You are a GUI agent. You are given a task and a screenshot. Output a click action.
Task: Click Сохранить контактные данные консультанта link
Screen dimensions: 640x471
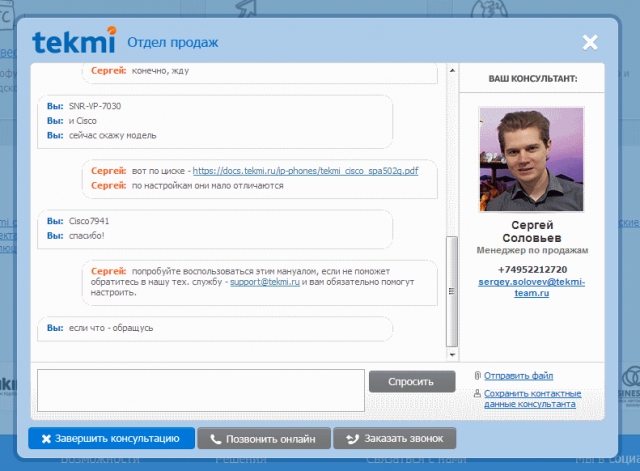[532, 399]
